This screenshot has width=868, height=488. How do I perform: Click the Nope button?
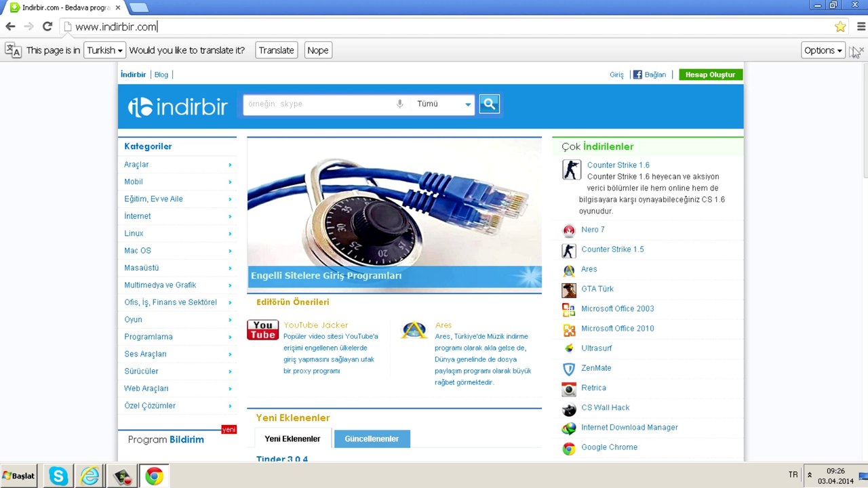coord(317,50)
